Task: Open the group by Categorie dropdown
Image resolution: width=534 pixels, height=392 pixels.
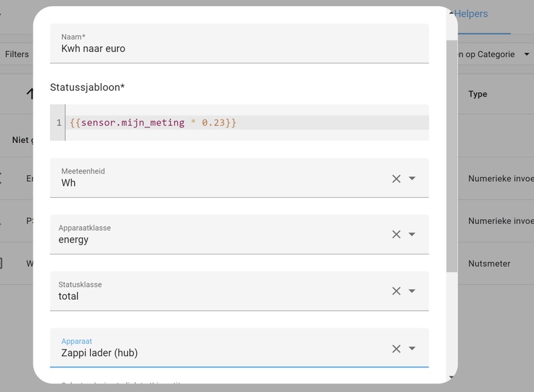Action: [491, 54]
